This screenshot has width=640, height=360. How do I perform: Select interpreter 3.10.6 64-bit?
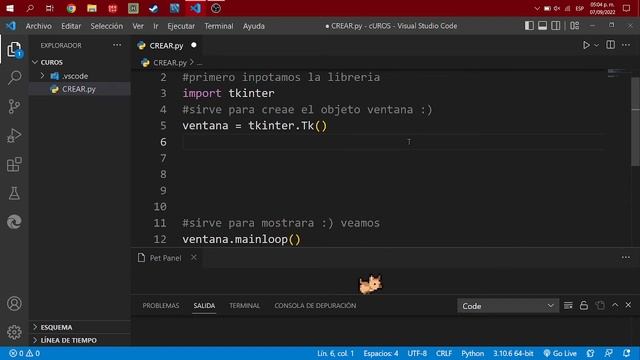click(x=513, y=353)
